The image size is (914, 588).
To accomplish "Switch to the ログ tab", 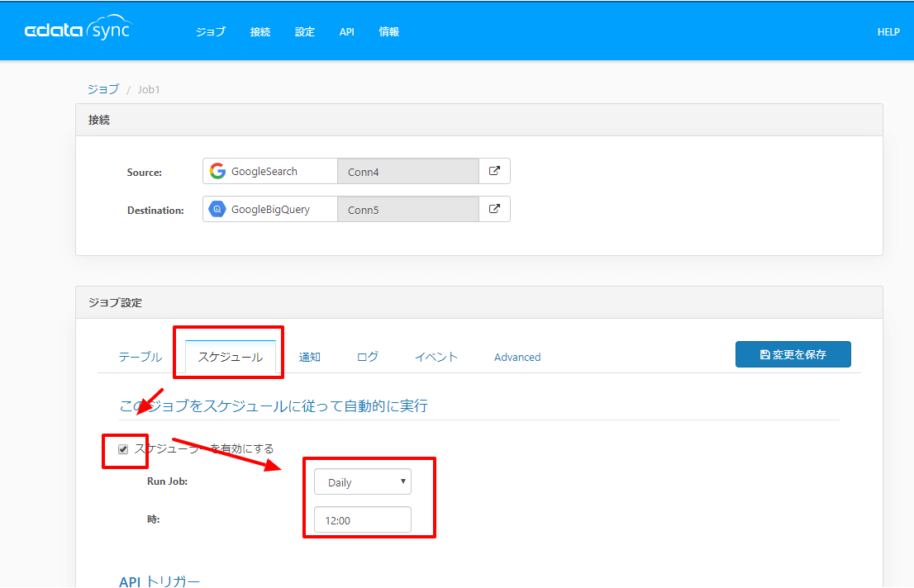I will (x=367, y=358).
